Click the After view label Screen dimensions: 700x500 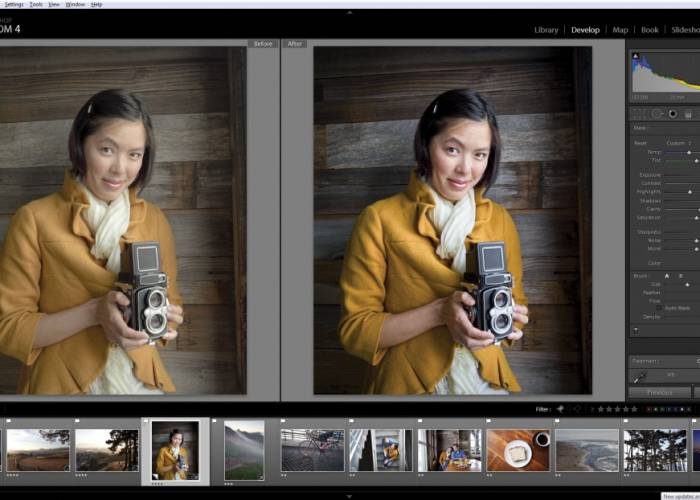pyautogui.click(x=295, y=44)
